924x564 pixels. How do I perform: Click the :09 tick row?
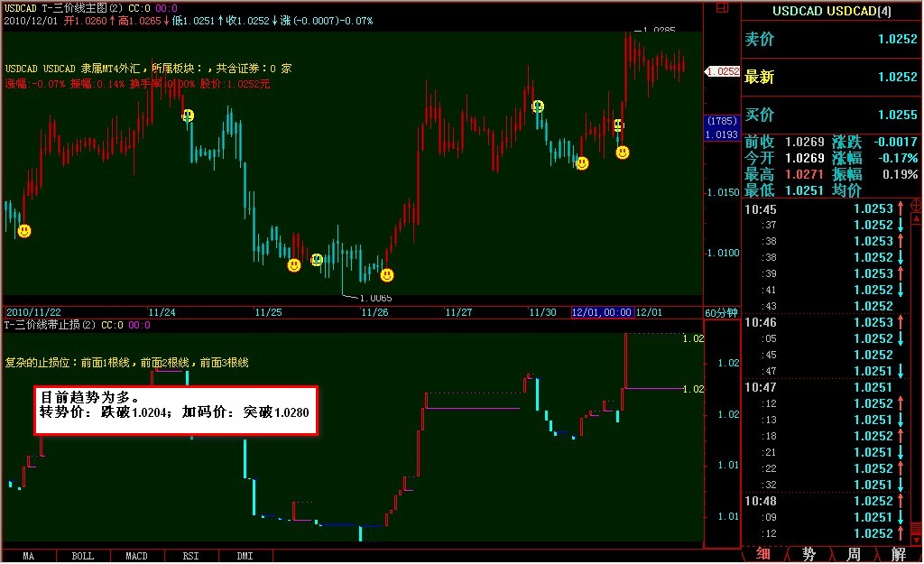[x=827, y=517]
